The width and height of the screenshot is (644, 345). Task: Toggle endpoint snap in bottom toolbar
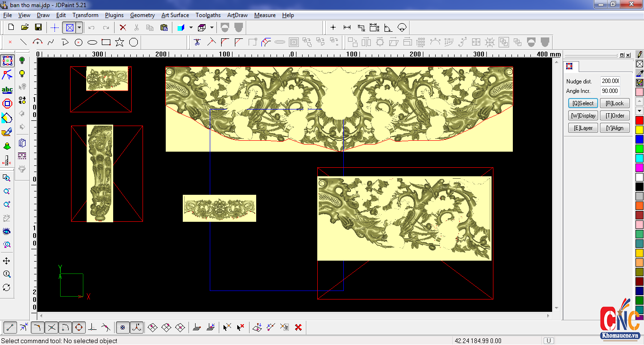pyautogui.click(x=10, y=327)
